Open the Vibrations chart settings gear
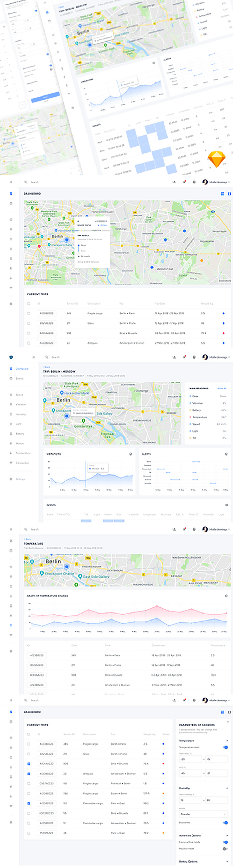 [x=130, y=454]
